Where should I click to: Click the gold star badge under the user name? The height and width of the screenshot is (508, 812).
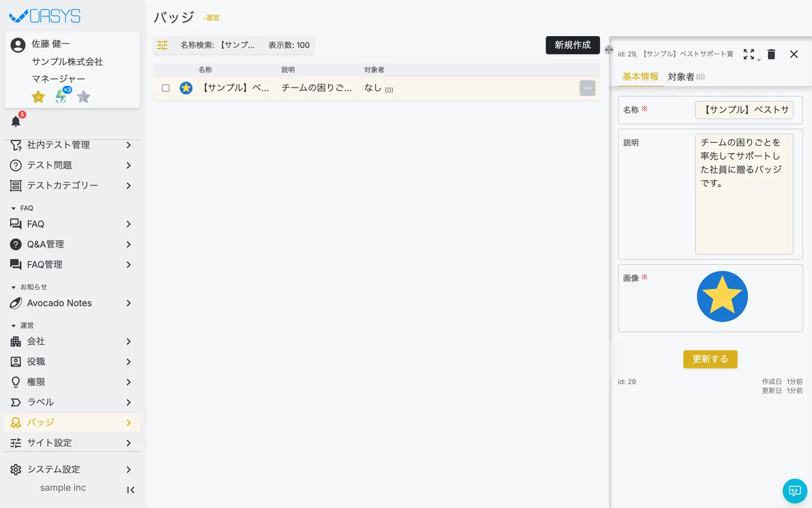38,97
